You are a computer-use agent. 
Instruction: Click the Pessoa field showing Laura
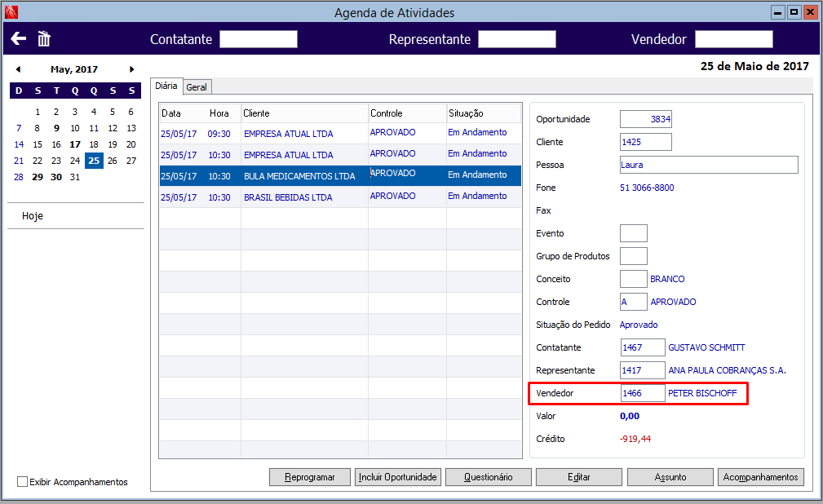pyautogui.click(x=709, y=165)
